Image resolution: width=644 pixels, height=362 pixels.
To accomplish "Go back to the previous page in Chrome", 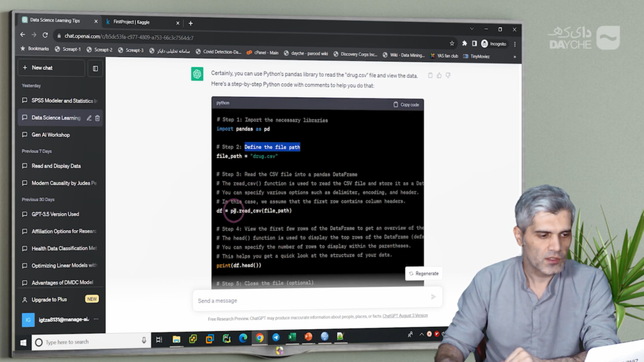I will pyautogui.click(x=23, y=35).
